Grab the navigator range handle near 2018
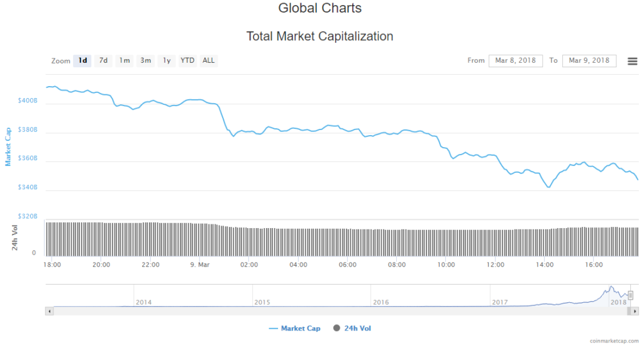Image resolution: width=644 pixels, height=345 pixels. tap(630, 295)
